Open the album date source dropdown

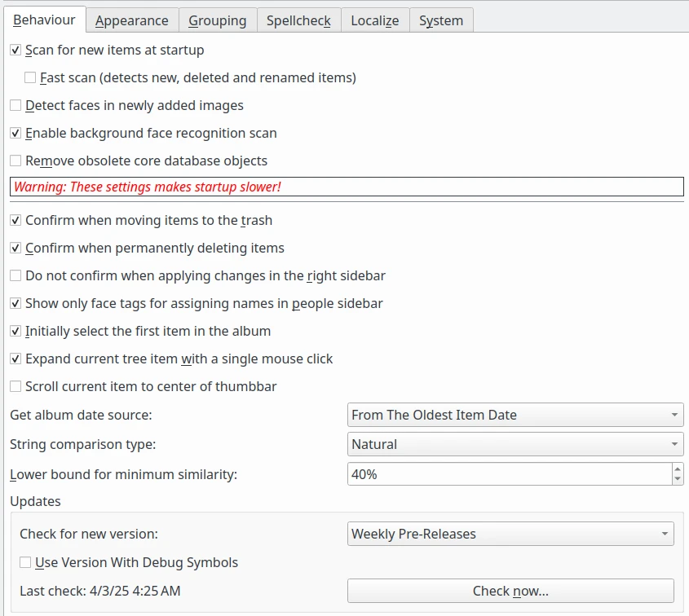(x=515, y=415)
